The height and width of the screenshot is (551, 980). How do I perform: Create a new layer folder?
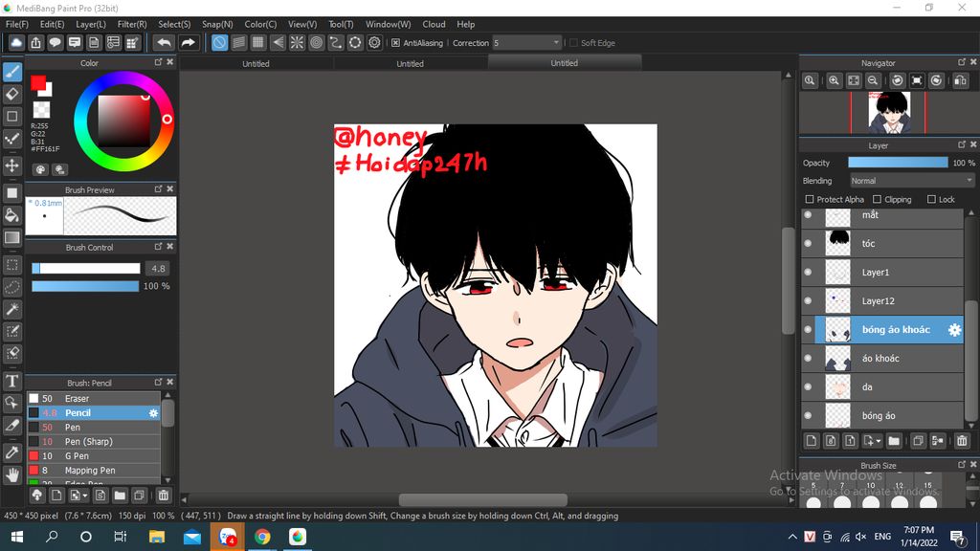coord(894,440)
